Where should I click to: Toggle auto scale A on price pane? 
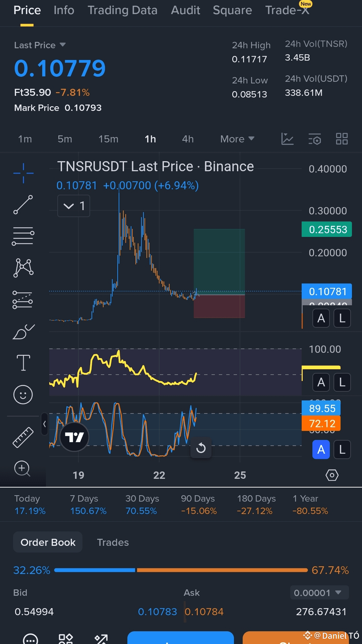coord(321,318)
